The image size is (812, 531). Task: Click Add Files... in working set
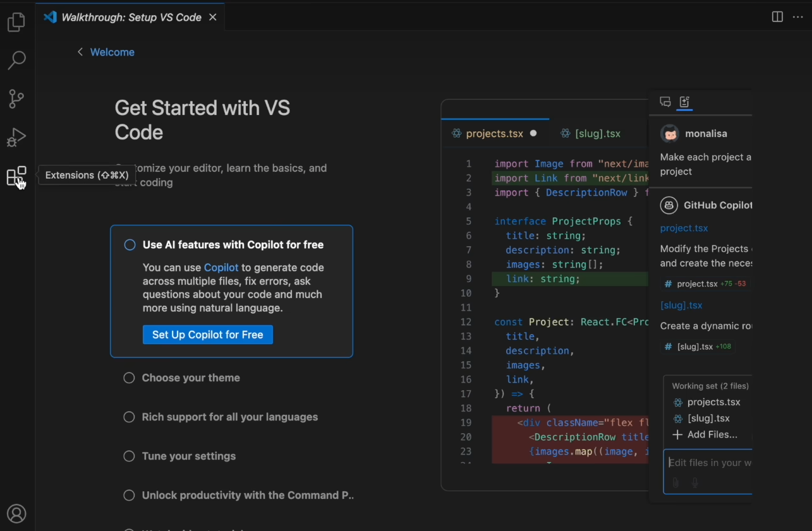tap(705, 435)
